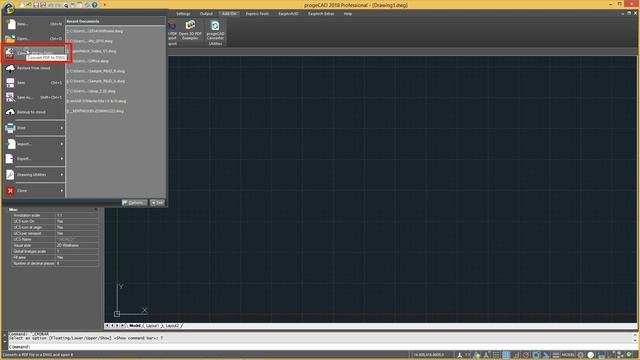This screenshot has height=360, width=640.
Task: Switch to the Model layout tab
Action: [135, 326]
